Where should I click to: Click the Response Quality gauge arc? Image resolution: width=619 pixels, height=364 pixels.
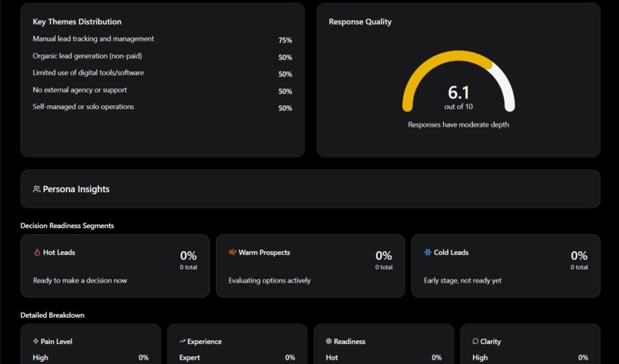pyautogui.click(x=458, y=81)
